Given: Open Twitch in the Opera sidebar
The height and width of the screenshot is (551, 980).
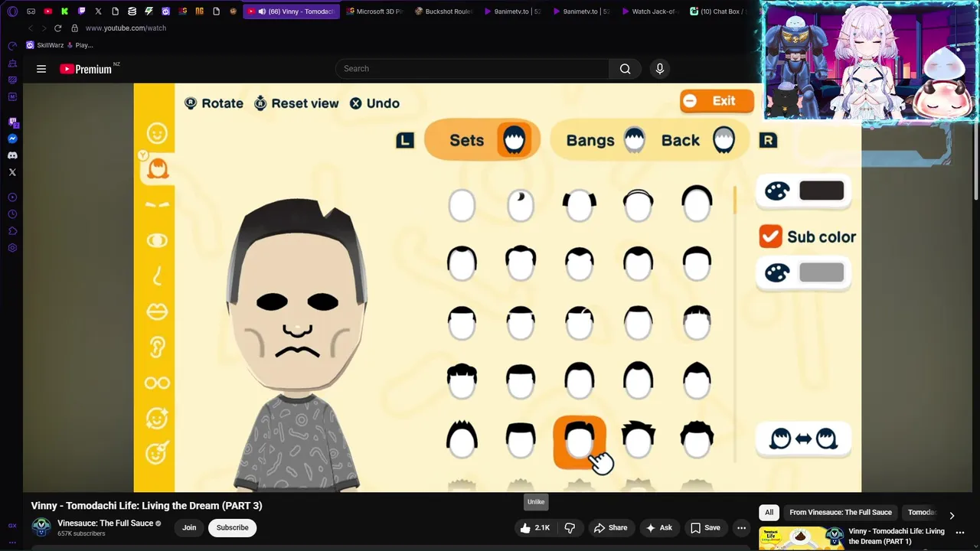Looking at the screenshot, I should click(x=12, y=122).
